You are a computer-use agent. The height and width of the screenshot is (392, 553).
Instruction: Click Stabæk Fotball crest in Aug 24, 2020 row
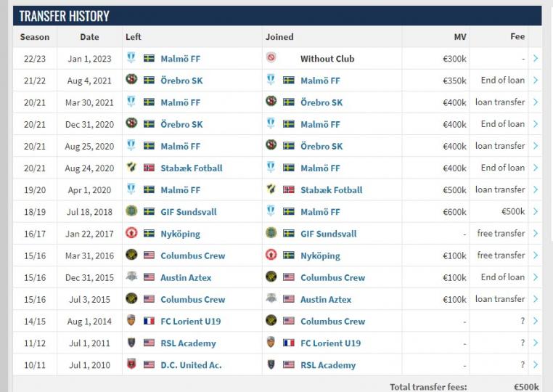131,168
